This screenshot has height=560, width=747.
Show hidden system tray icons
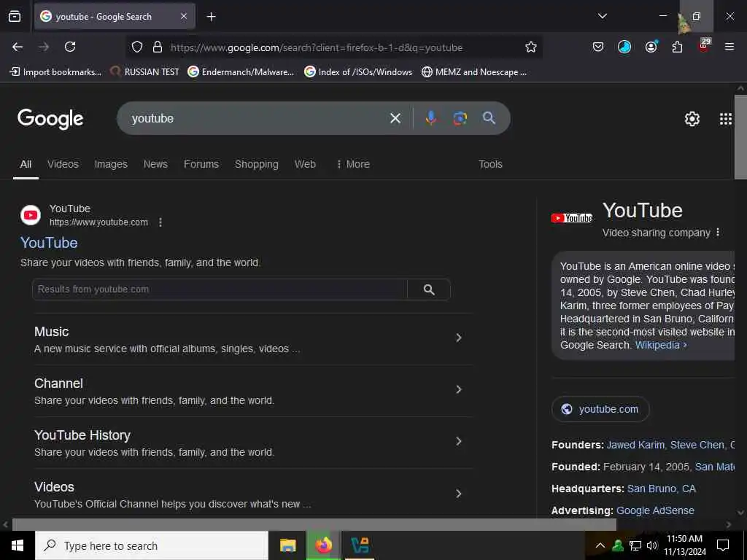pos(600,545)
